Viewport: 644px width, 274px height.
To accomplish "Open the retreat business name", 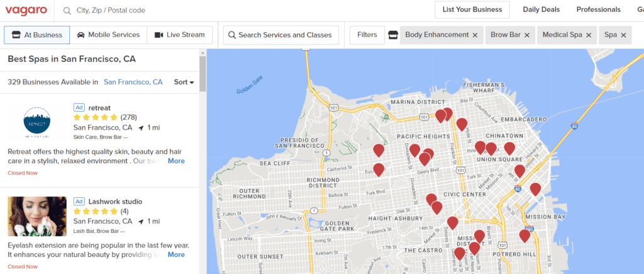I will (99, 108).
